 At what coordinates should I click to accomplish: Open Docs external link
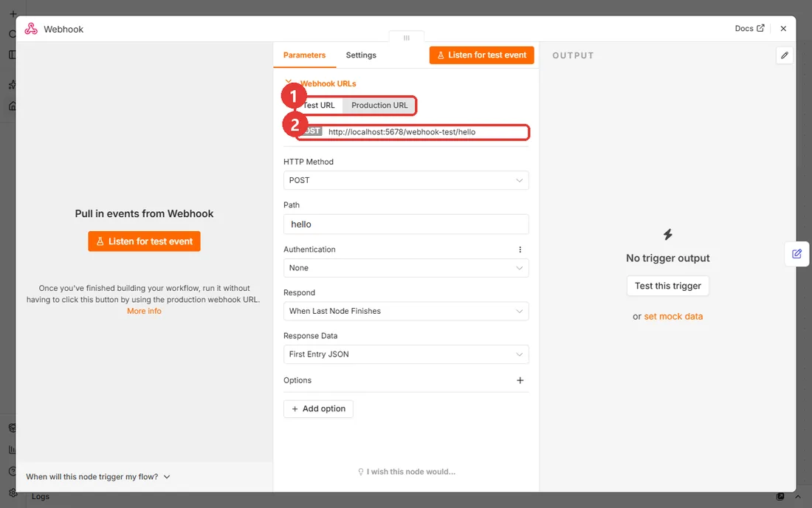[749, 29]
